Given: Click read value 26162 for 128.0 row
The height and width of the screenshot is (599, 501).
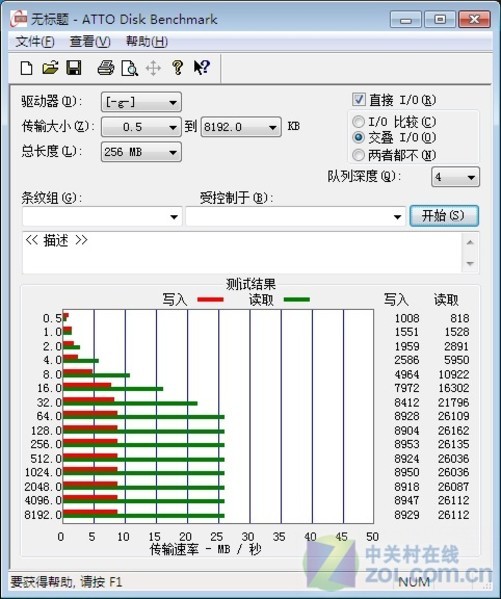Looking at the screenshot, I should [x=453, y=431].
